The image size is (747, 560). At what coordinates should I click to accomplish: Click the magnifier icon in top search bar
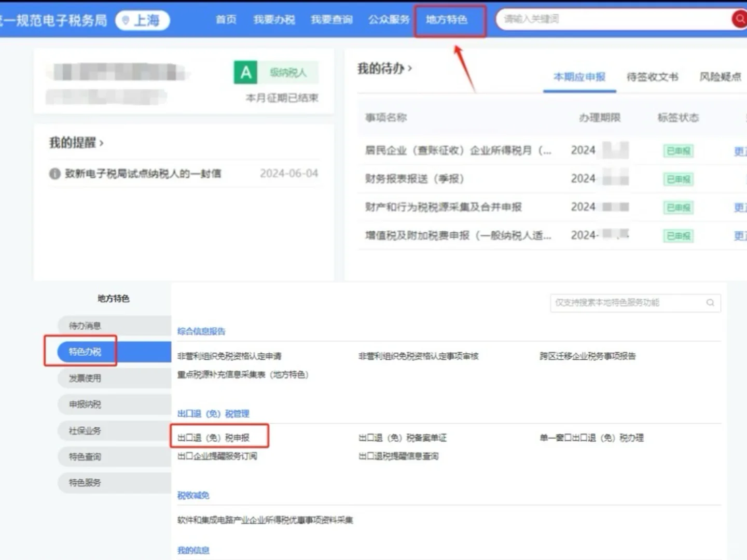coord(739,19)
